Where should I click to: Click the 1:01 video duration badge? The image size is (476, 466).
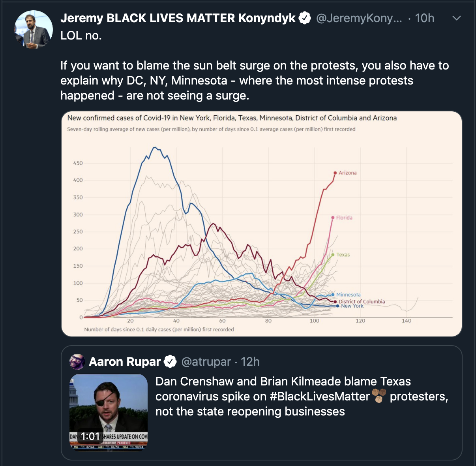click(x=90, y=436)
